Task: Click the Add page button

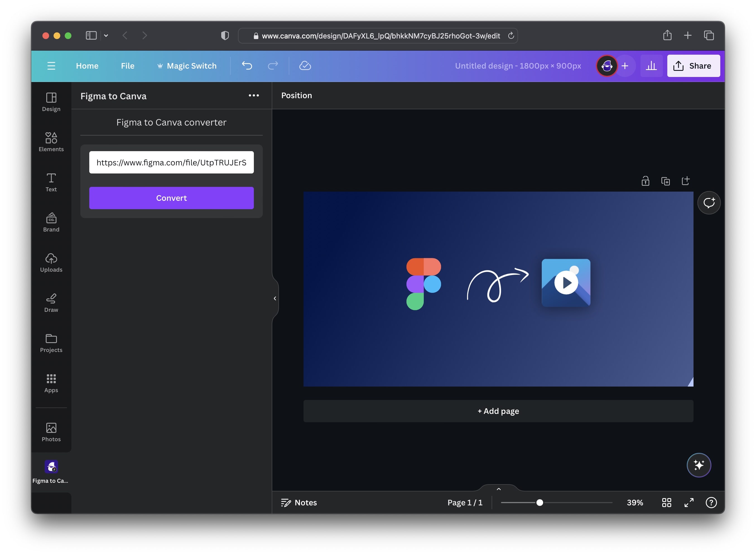Action: point(498,411)
